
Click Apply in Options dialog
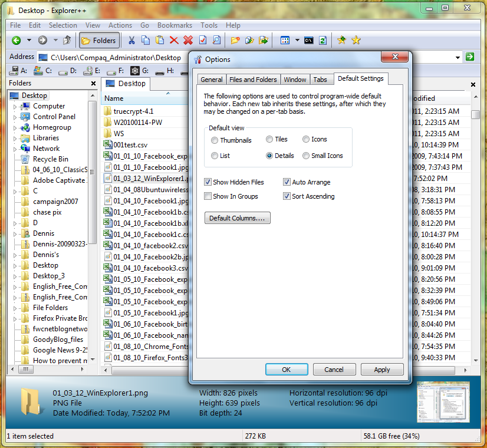[x=381, y=370]
